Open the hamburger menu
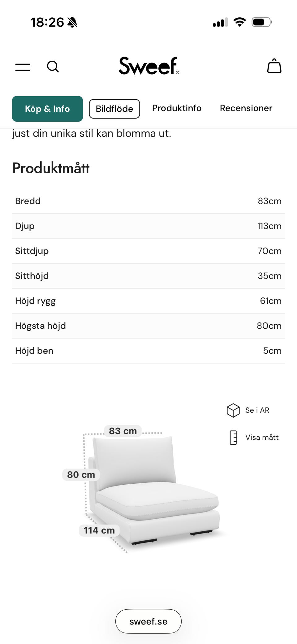The width and height of the screenshot is (297, 644). 23,67
